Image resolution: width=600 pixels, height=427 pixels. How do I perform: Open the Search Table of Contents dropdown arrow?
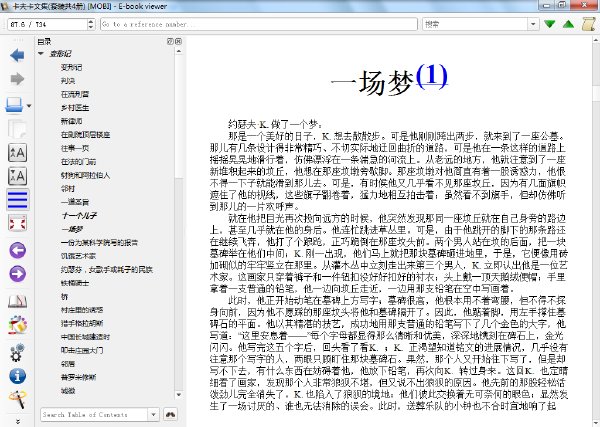coord(153,414)
